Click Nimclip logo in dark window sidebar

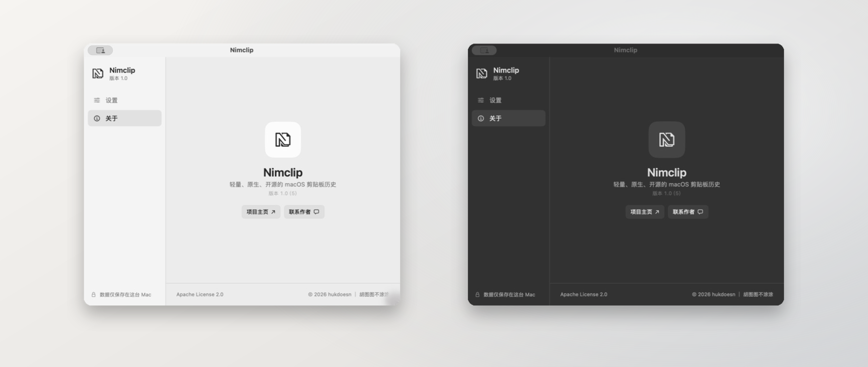(481, 73)
